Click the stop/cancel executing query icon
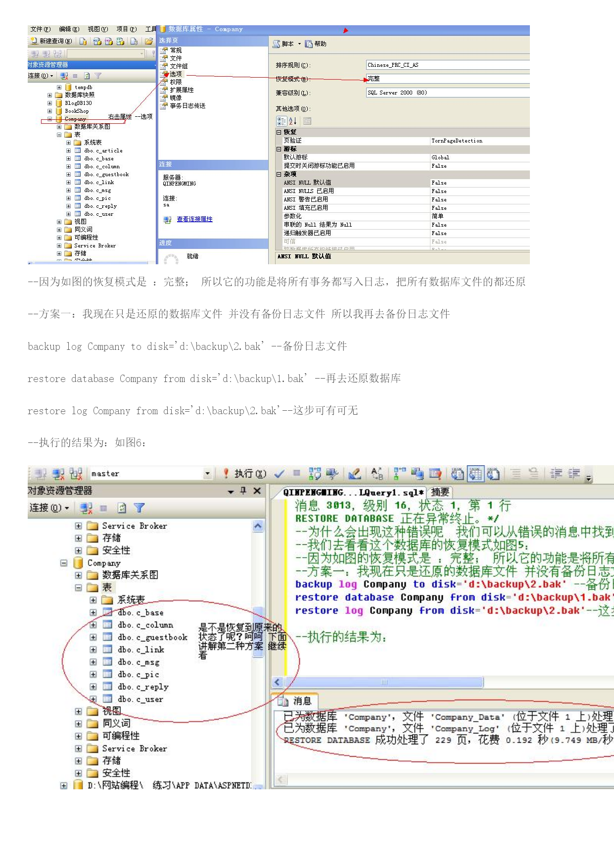This screenshot has height=868, width=614. click(x=297, y=473)
